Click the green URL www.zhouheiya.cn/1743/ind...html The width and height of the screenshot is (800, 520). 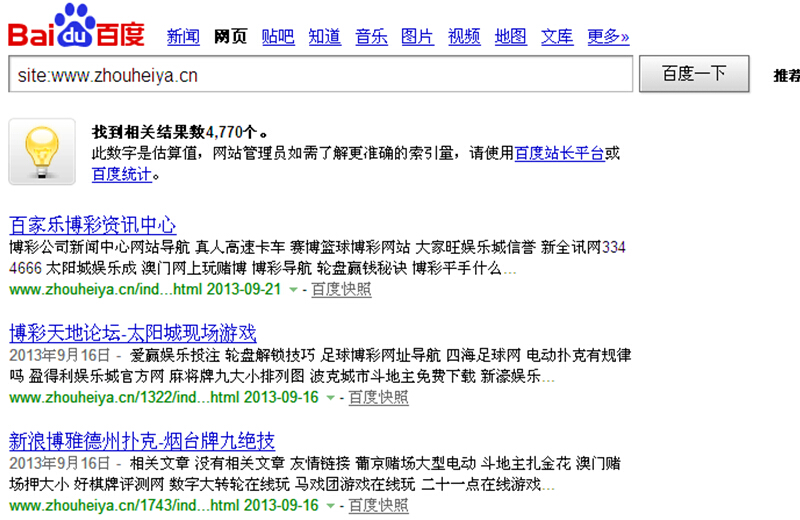[x=124, y=505]
